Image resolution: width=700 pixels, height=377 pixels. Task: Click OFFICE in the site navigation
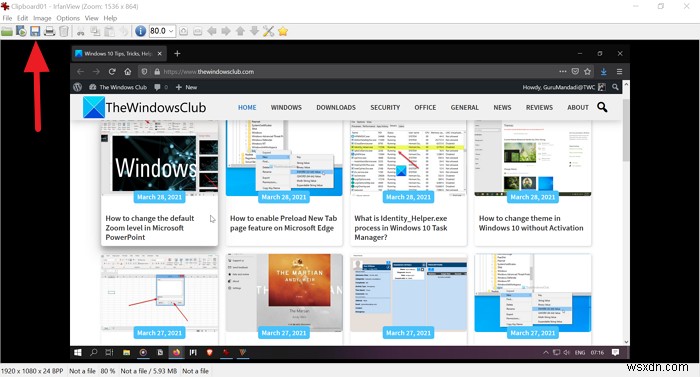425,107
